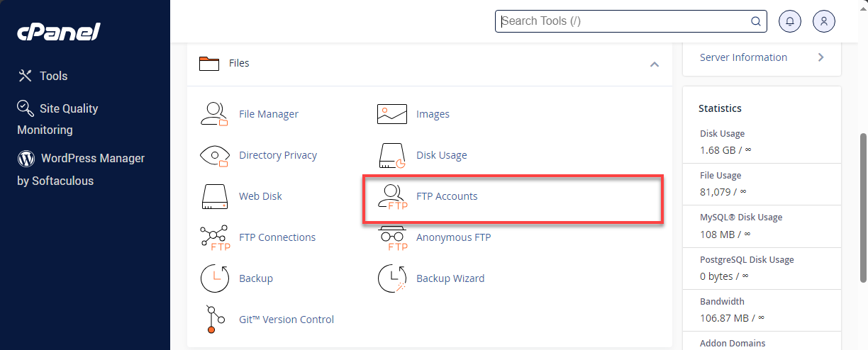868x350 pixels.
Task: Click the "0 bytes / ∞" value
Action: click(724, 276)
